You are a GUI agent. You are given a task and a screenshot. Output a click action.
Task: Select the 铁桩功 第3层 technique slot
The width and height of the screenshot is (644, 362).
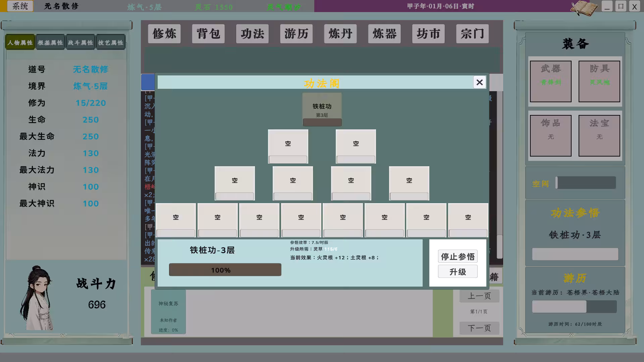click(x=322, y=110)
